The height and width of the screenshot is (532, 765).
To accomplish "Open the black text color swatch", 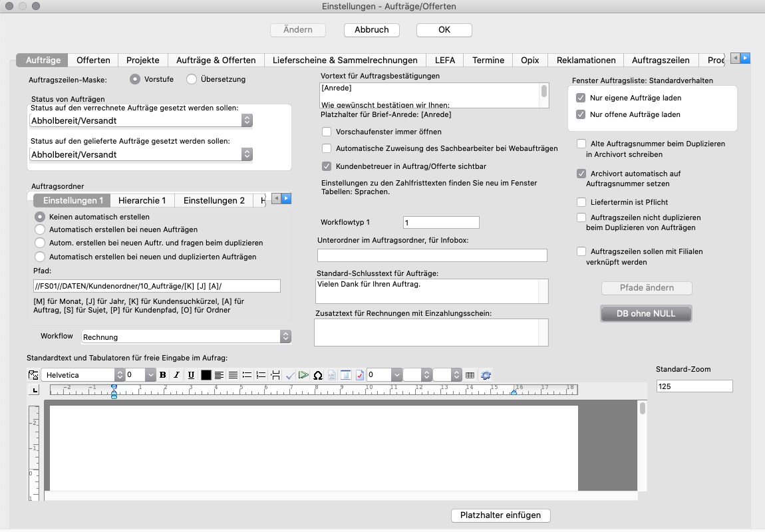I will point(206,375).
